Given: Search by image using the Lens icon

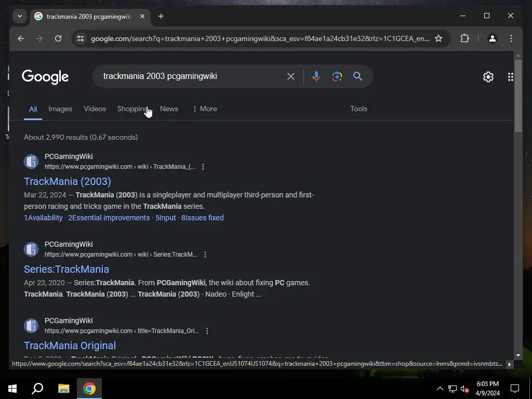Looking at the screenshot, I should [x=337, y=76].
